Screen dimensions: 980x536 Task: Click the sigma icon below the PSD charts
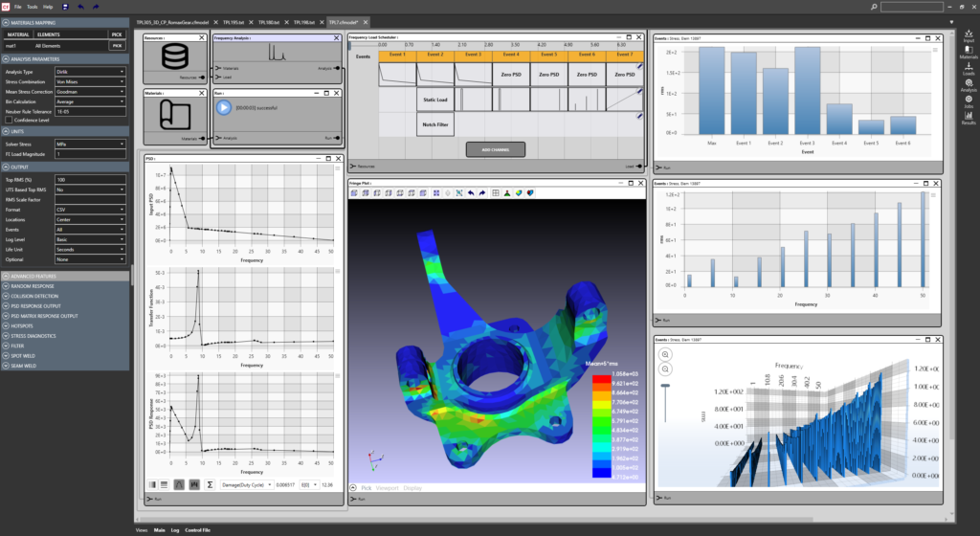click(210, 484)
